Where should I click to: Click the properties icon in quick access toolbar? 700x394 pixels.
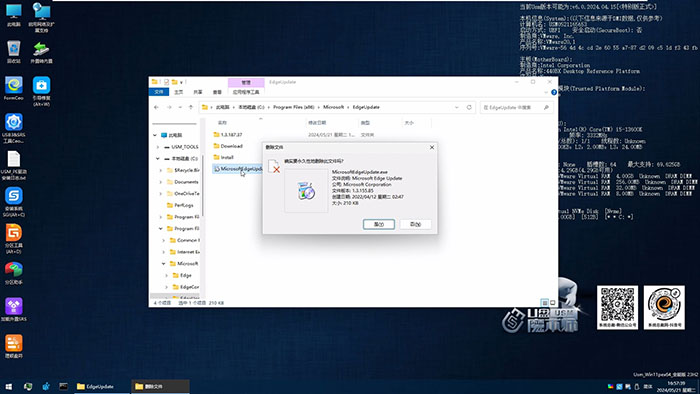tap(166, 82)
